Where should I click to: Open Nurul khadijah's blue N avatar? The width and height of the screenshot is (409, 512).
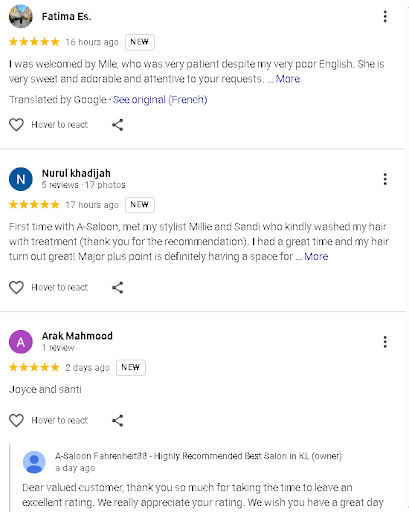(x=21, y=179)
